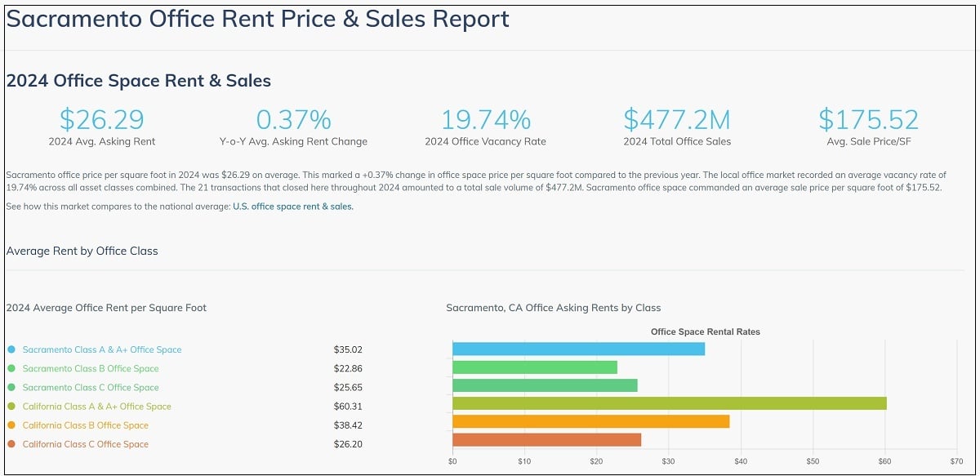The image size is (980, 476).
Task: Open California Class B Office Space link
Action: [86, 425]
